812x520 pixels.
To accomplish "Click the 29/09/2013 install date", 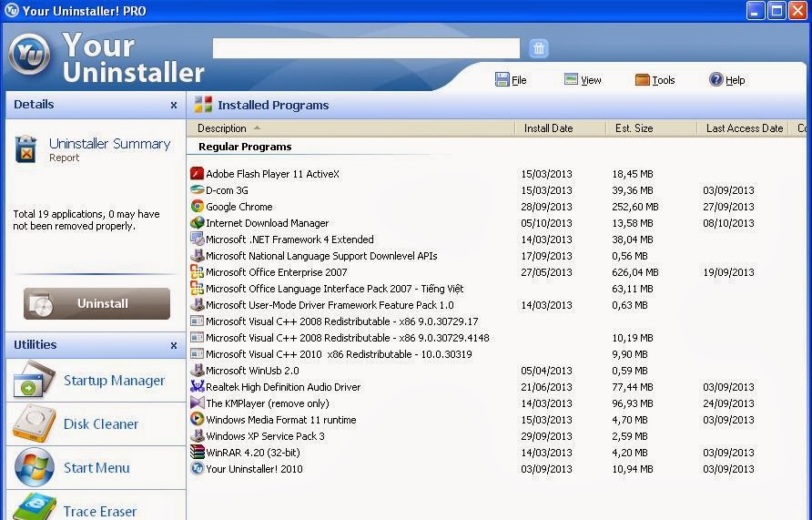I will coord(546,436).
